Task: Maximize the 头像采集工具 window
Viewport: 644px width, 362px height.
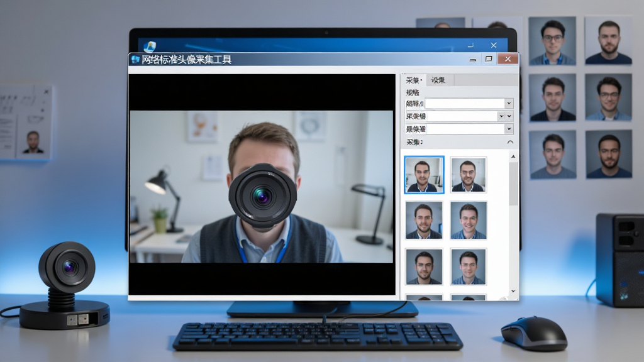Action: coord(489,59)
